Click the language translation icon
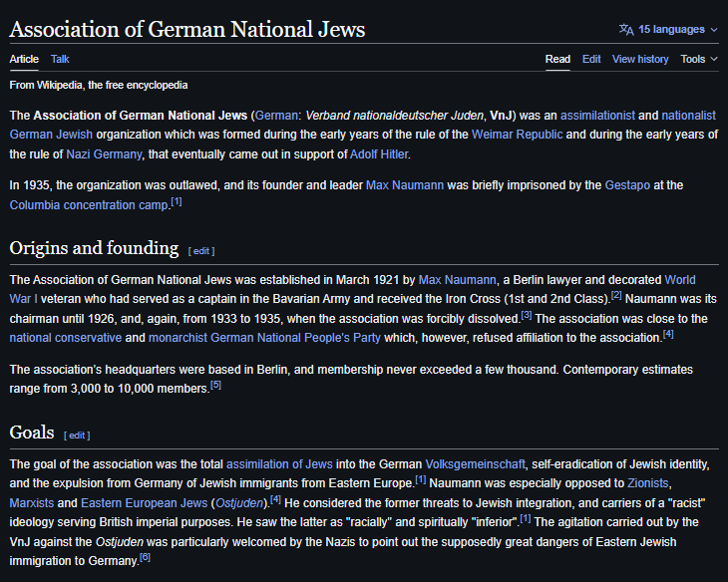The image size is (728, 582). tap(626, 29)
